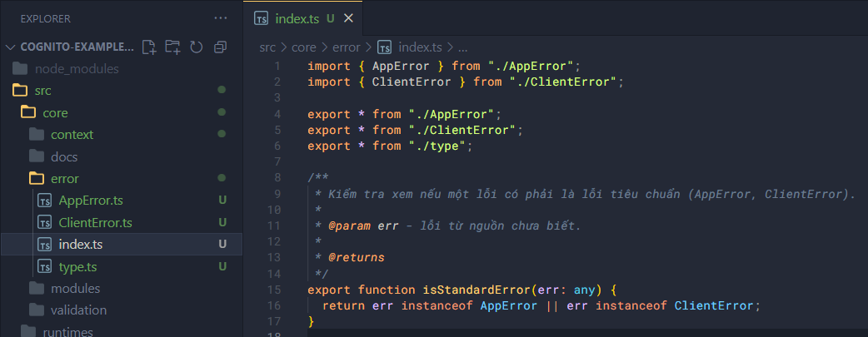868x337 pixels.
Task: Click the modified dot beside the context folder
Action: [x=222, y=134]
